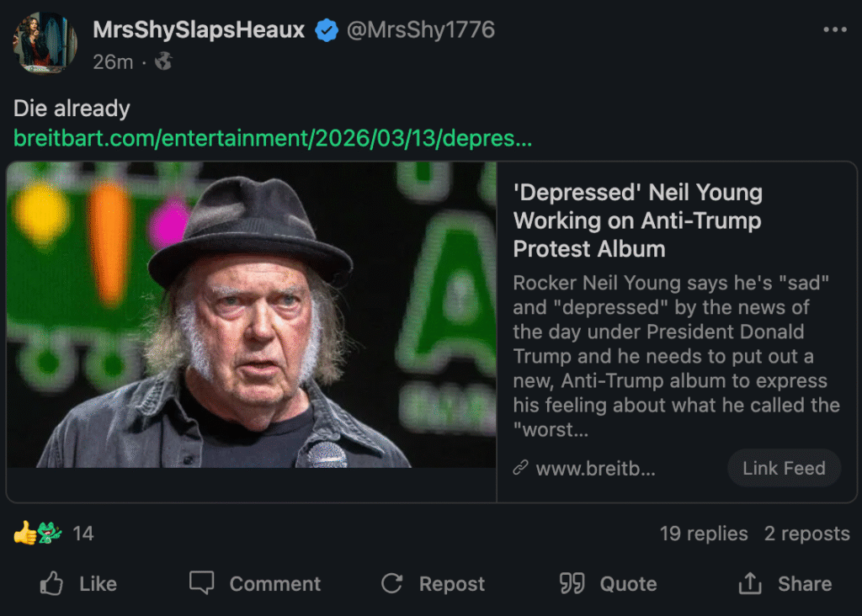862x616 pixels.
Task: Show the 2 reposts list
Action: [806, 534]
